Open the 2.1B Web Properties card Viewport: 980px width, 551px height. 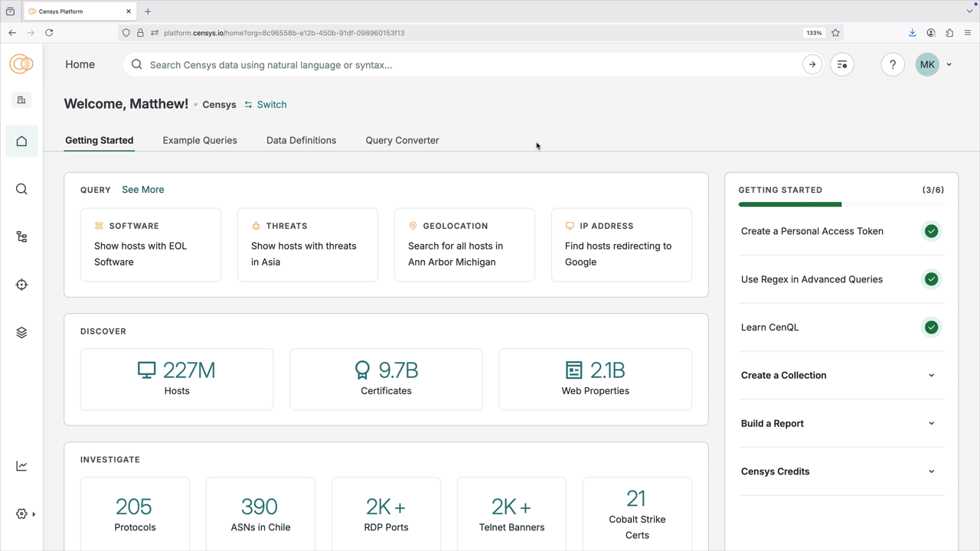(596, 380)
